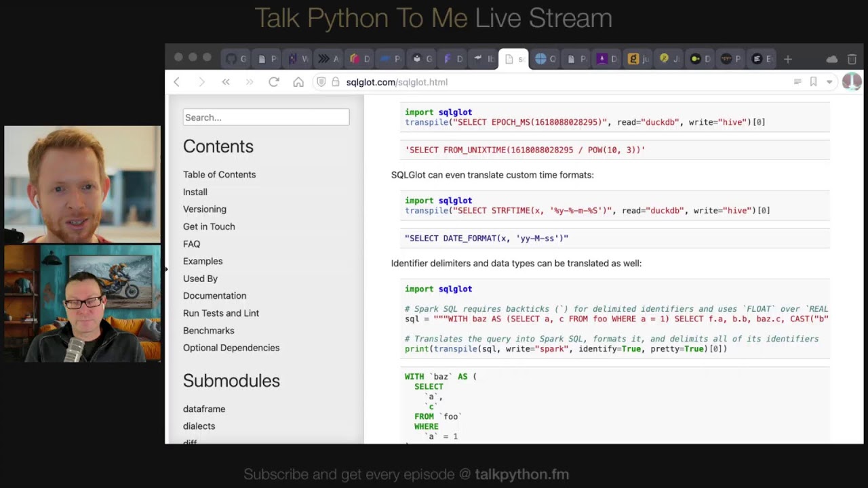Open the Table of Contents link

219,174
